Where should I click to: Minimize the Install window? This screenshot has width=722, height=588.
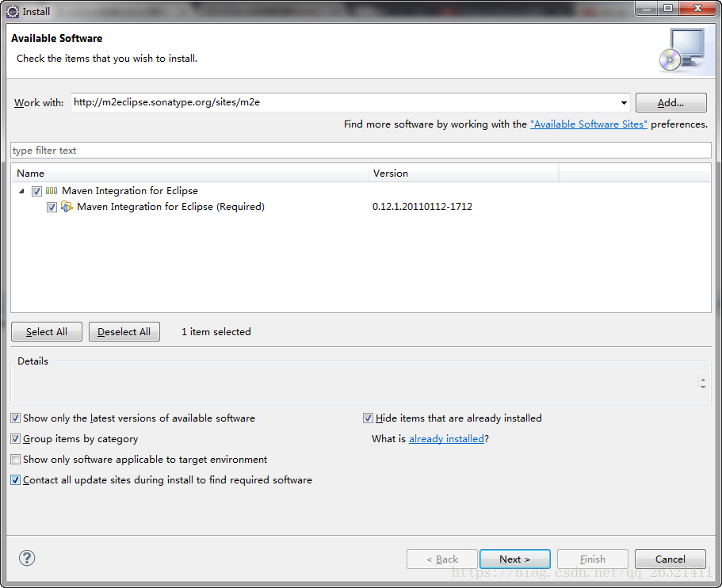[x=647, y=9]
